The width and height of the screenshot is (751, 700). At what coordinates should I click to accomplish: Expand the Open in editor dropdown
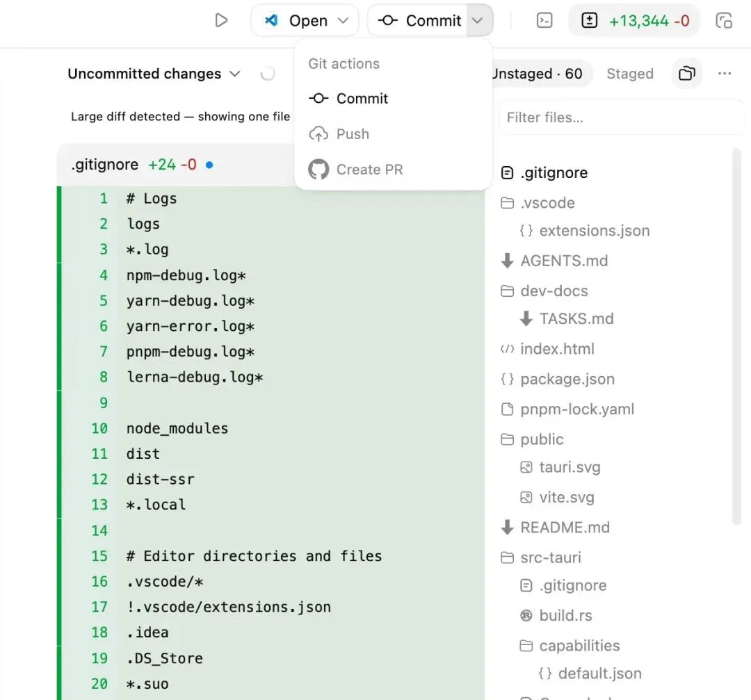click(x=343, y=21)
